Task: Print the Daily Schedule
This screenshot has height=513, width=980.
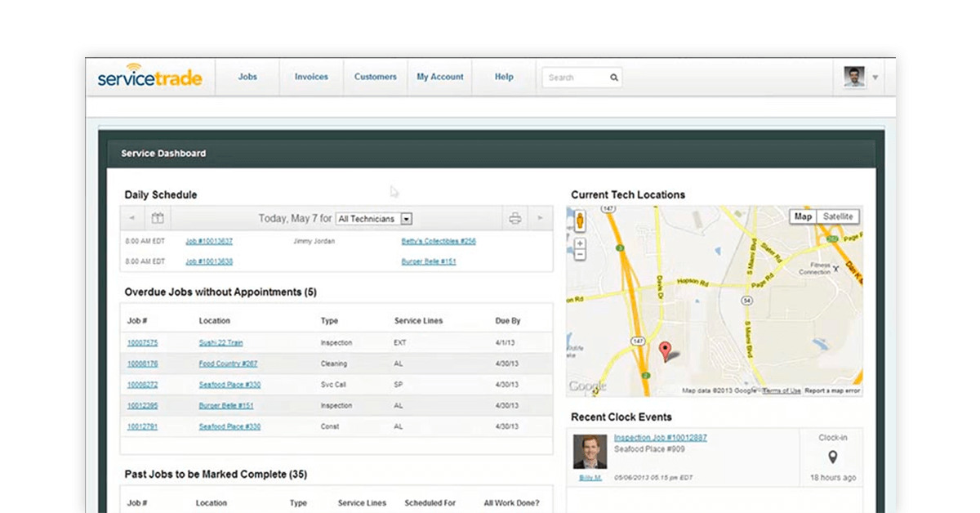Action: click(515, 218)
